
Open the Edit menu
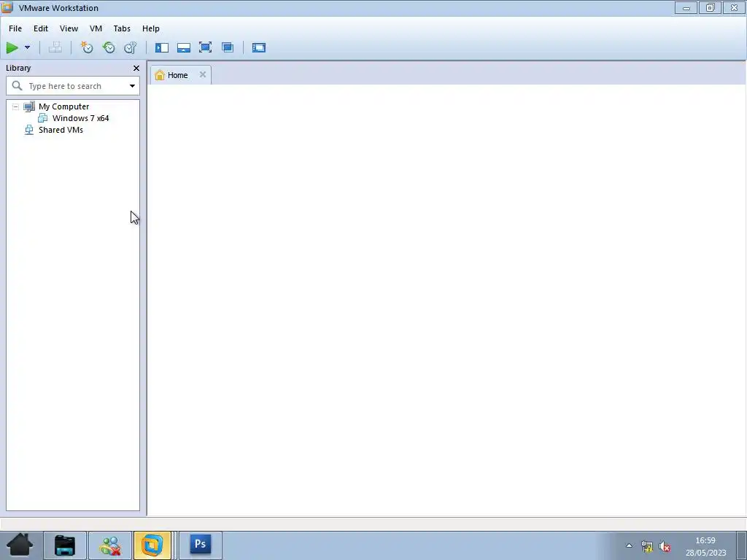click(x=41, y=28)
